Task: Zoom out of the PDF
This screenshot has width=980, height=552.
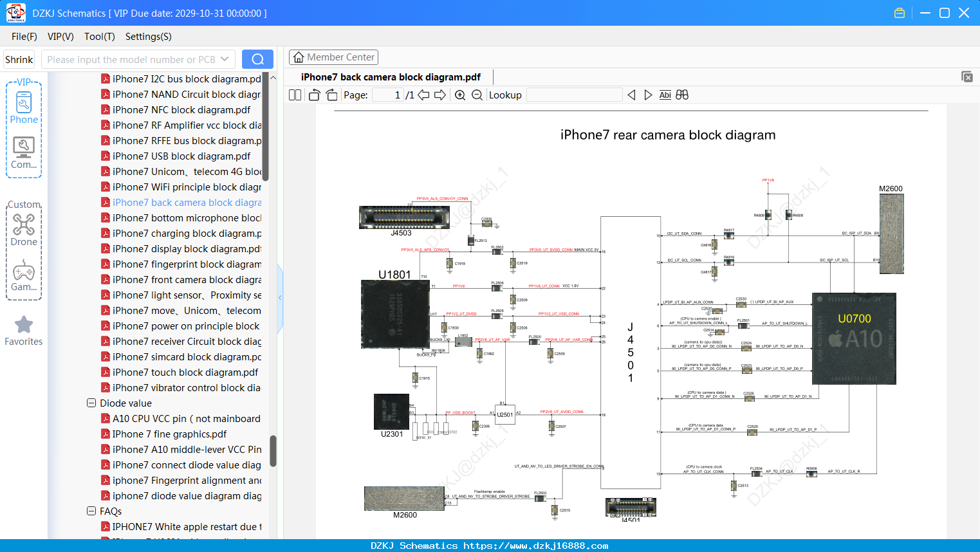Action: pos(477,95)
